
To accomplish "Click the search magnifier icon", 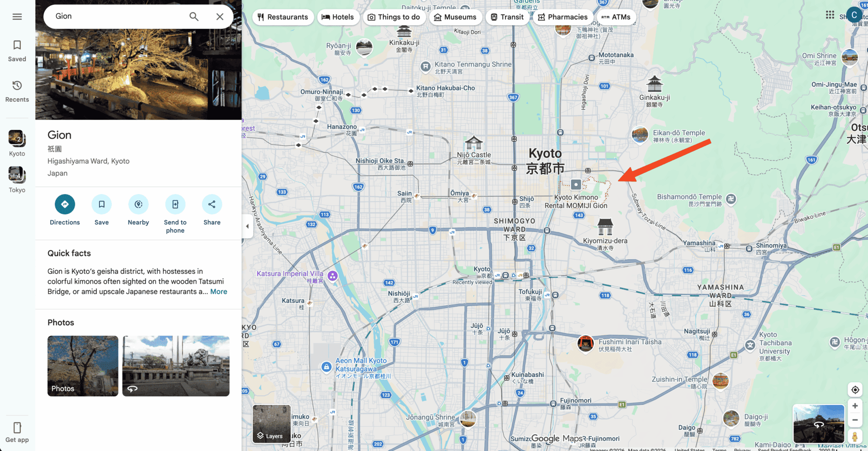I will (x=194, y=17).
